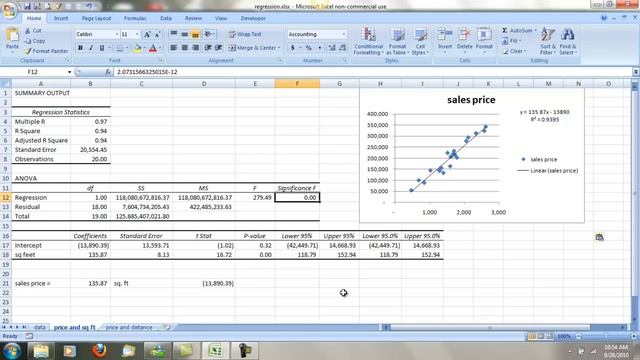
Task: Click the Clear eraser button
Action: (x=514, y=51)
